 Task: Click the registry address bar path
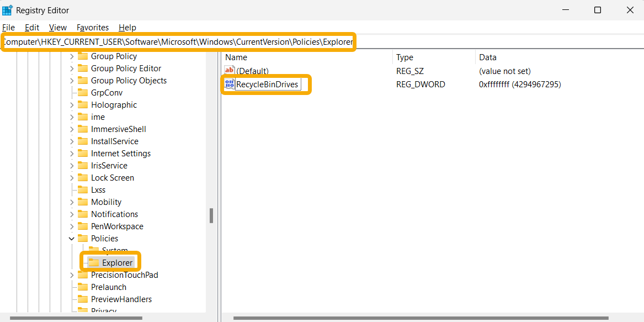(x=178, y=41)
